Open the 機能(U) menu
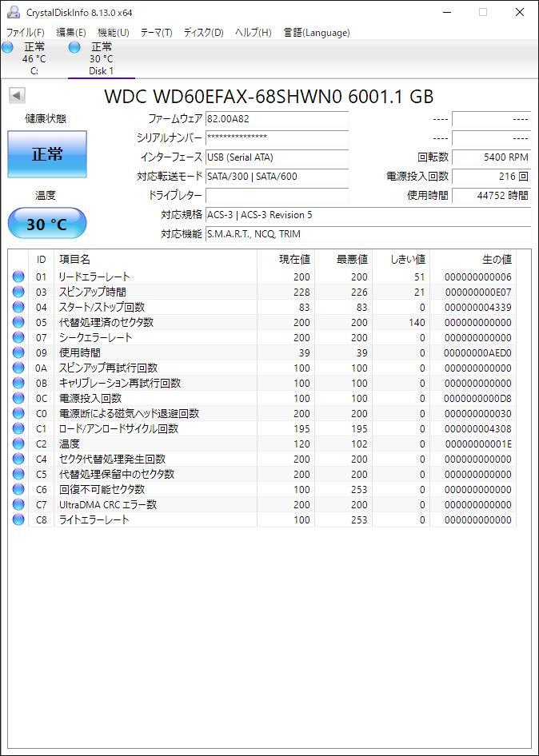This screenshot has width=539, height=756. [114, 33]
